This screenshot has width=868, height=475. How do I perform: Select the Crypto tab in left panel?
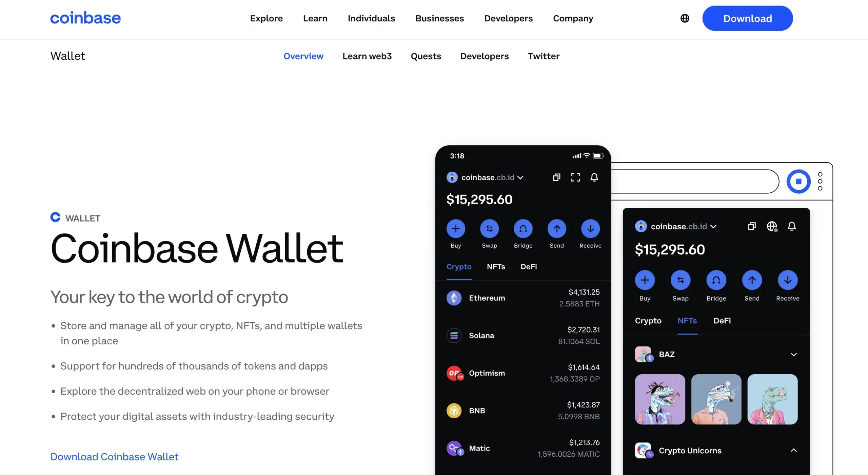(459, 266)
